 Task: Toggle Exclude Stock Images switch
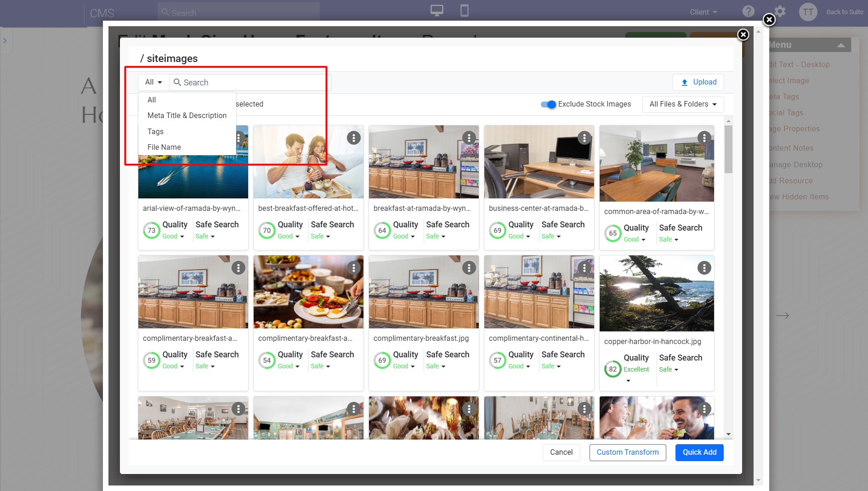pos(548,104)
